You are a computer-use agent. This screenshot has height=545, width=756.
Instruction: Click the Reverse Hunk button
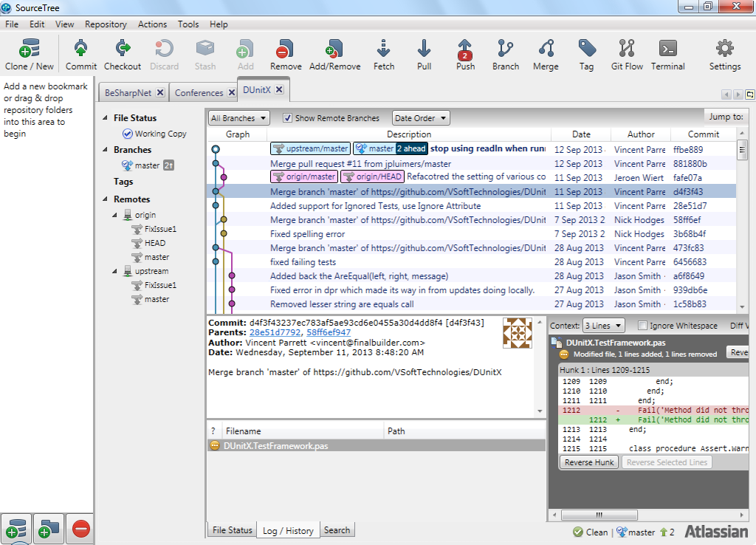point(589,462)
